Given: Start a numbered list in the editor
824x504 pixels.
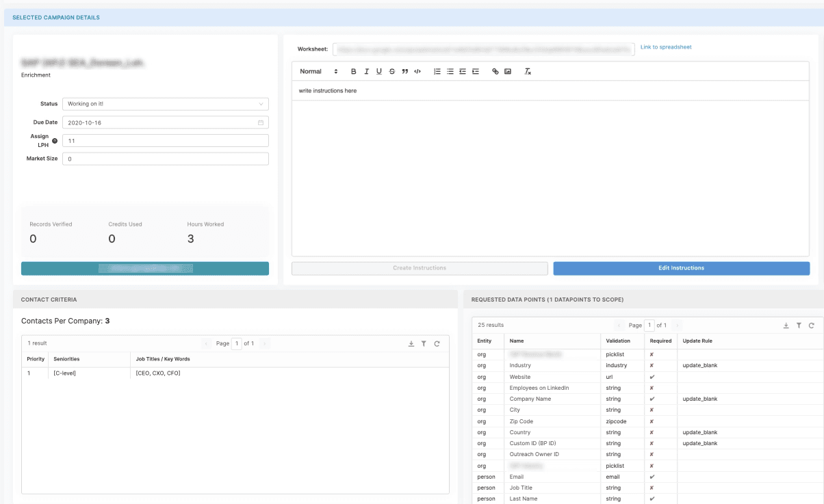Looking at the screenshot, I should (437, 71).
